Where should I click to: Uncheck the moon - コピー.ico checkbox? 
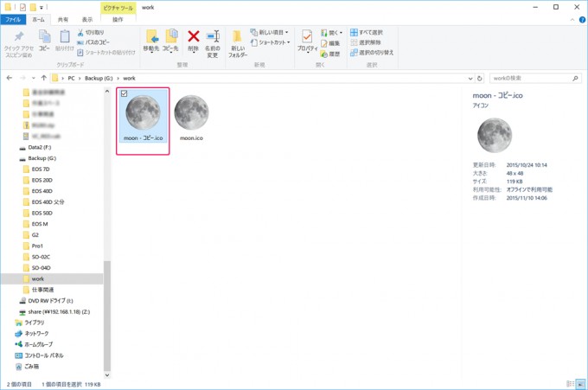(125, 93)
